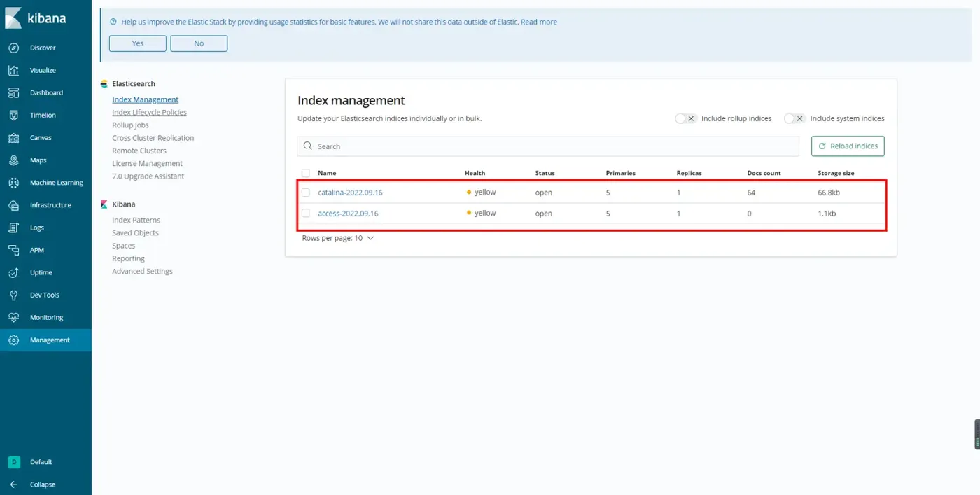980x495 pixels.
Task: Open Spaces under Kibana
Action: coord(124,246)
